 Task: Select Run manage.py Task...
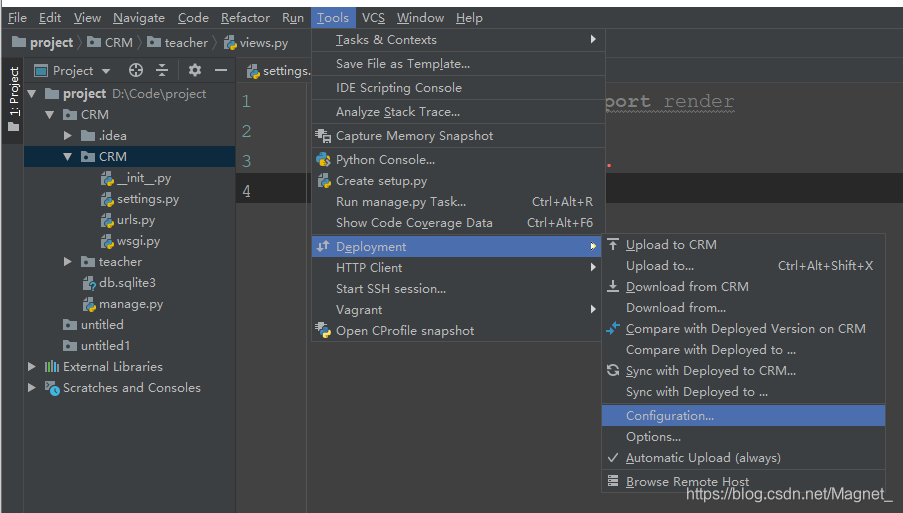(x=458, y=202)
